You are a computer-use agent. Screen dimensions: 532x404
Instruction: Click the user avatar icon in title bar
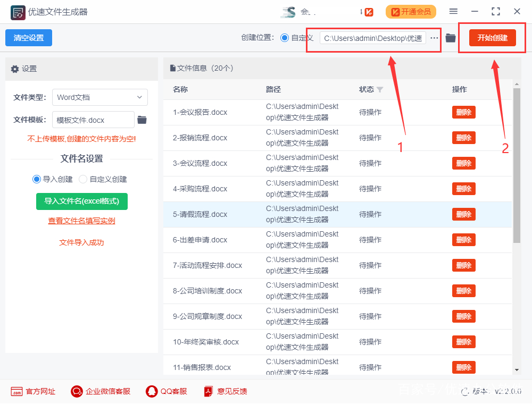coord(289,12)
